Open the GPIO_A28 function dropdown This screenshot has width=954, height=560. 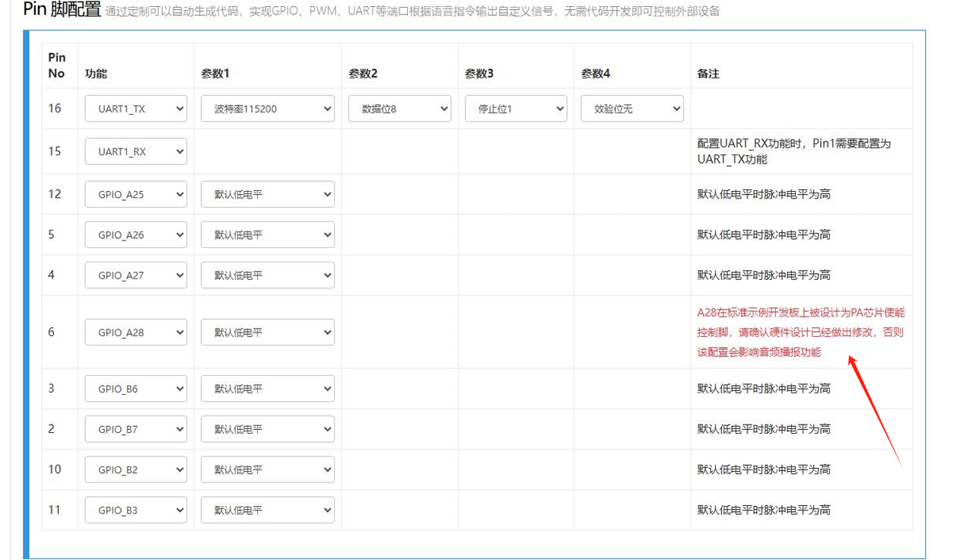[136, 332]
